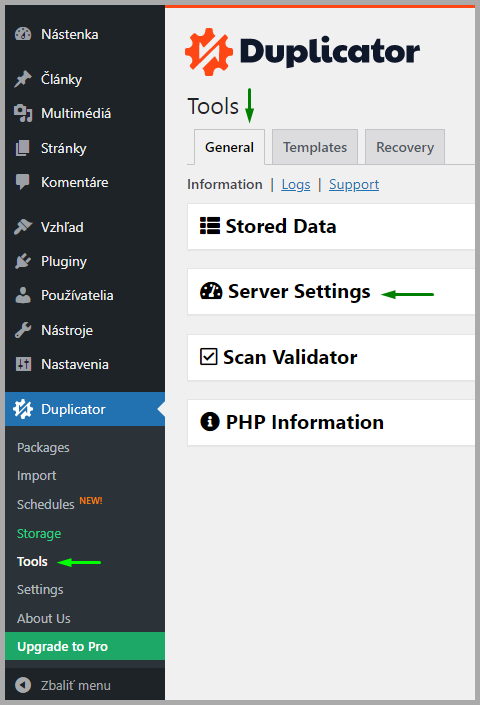The height and width of the screenshot is (705, 480).
Task: Click the Upgrade to Pro button
Action: coord(85,646)
